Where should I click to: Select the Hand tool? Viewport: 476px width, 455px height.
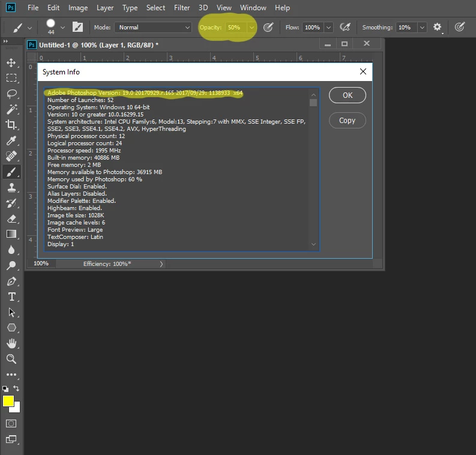(x=11, y=343)
